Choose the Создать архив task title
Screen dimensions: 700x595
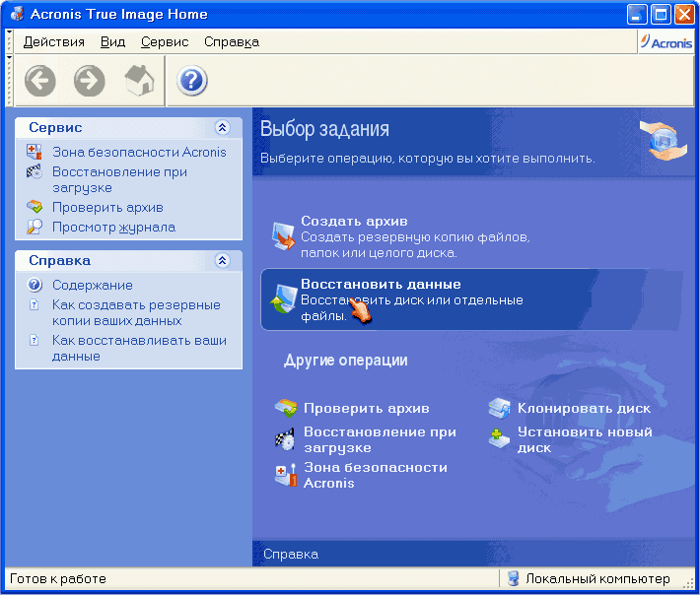point(354,221)
